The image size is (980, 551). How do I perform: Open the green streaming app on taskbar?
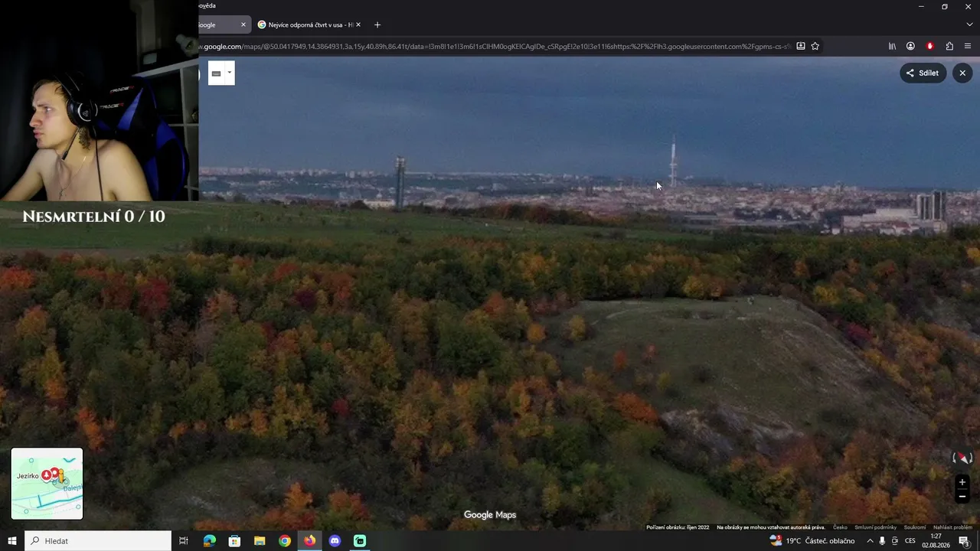point(360,541)
